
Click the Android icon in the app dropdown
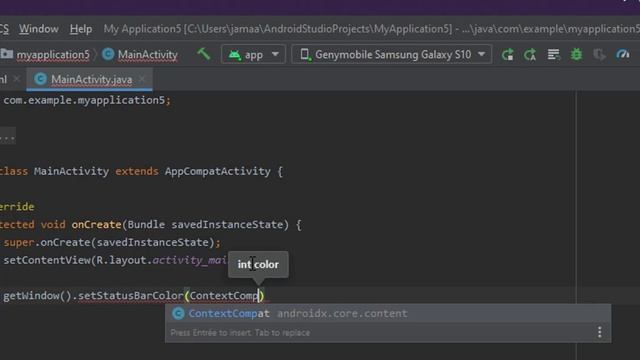pos(235,54)
